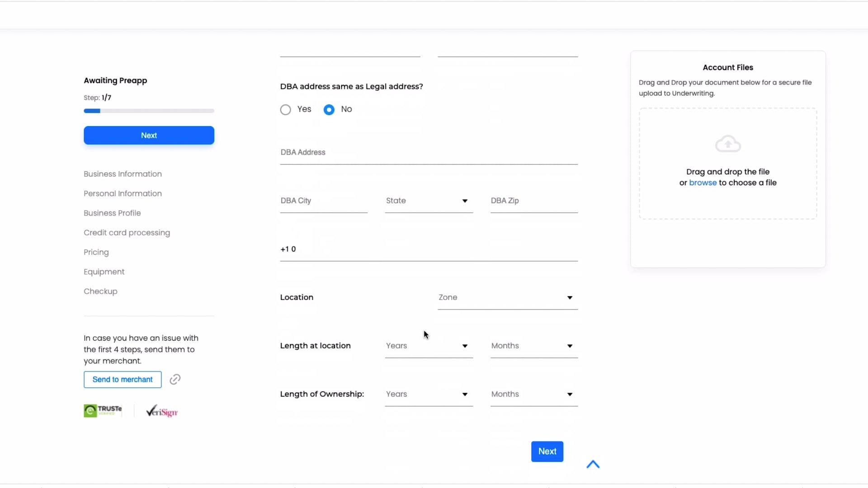Go to Personal Information step
The height and width of the screenshot is (488, 868).
[x=123, y=193]
